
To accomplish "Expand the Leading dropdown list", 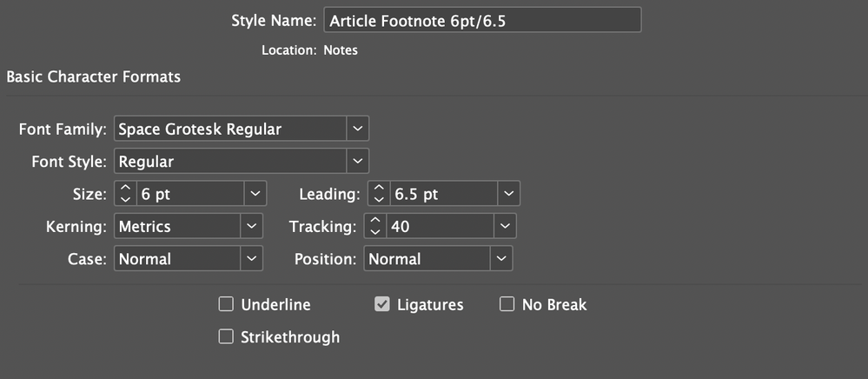I will click(x=509, y=193).
